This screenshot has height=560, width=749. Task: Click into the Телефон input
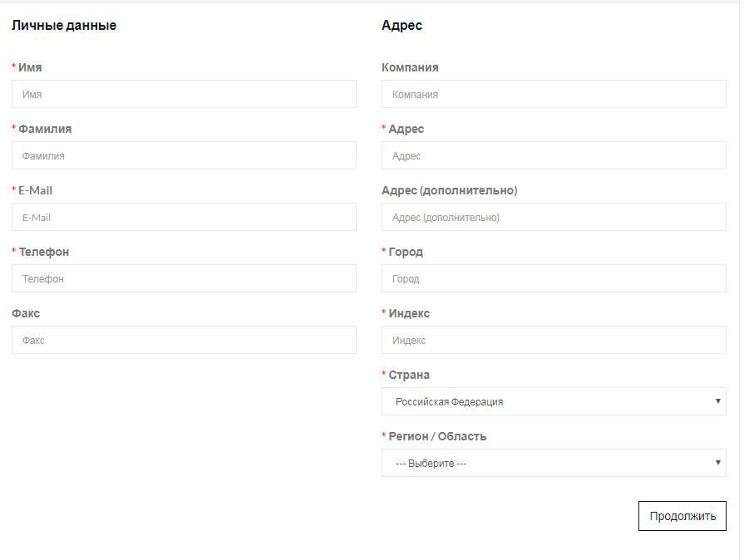[184, 278]
